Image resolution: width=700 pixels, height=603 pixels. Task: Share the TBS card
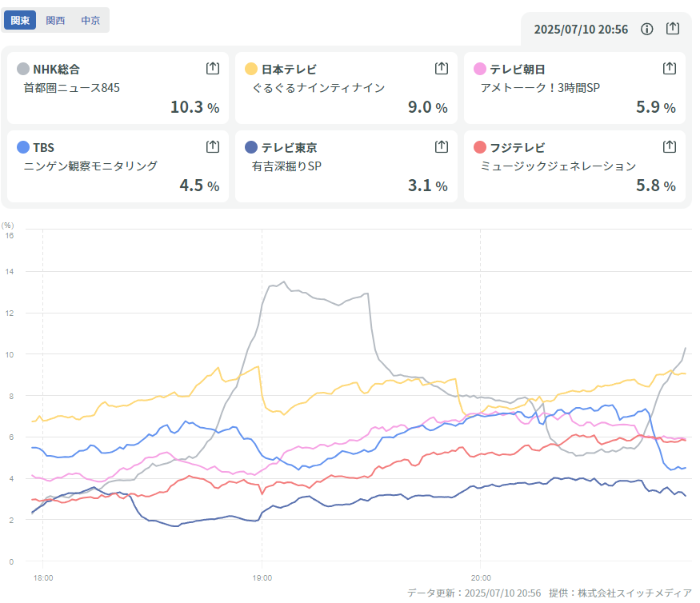(x=213, y=146)
